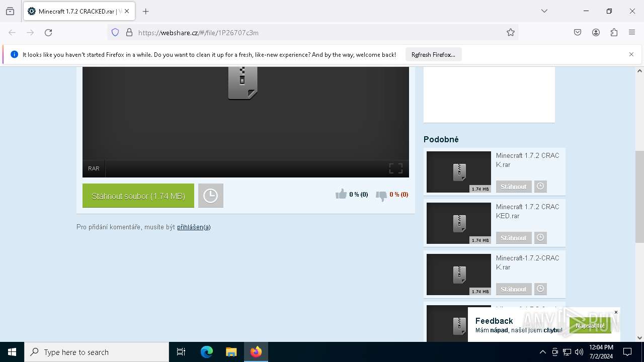Viewport: 644px width, 362px height.
Task: Click the clock button beside Stáhnout soubor
Action: point(211,196)
